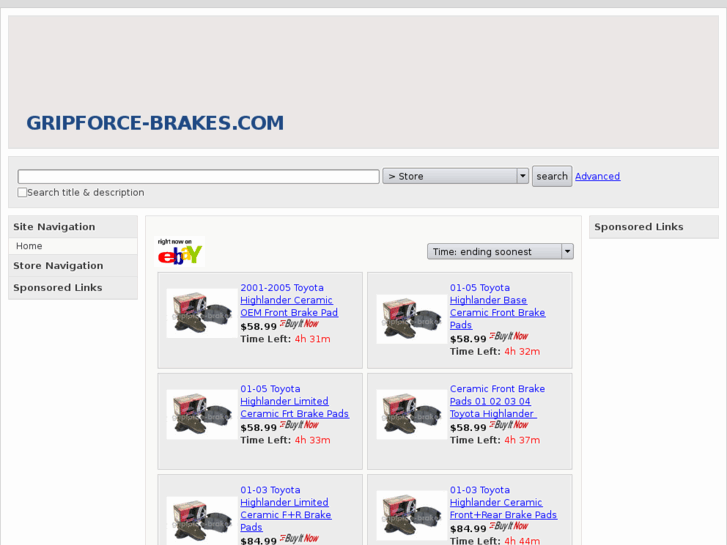Screen dimensions: 727x545
Task: Click brake pad thumbnail for Highlander Base listing
Action: tap(412, 319)
